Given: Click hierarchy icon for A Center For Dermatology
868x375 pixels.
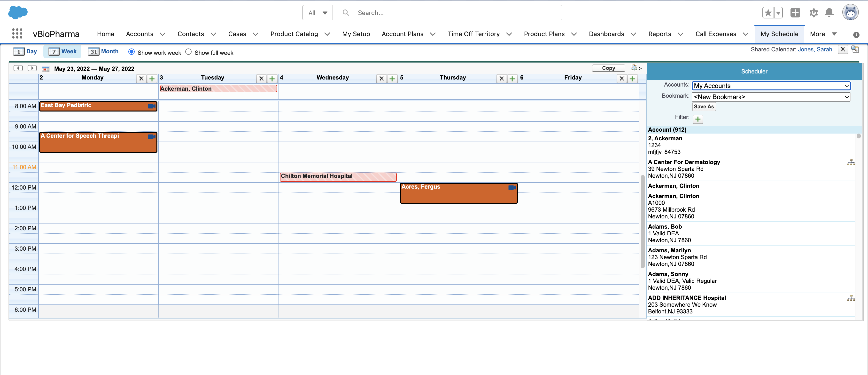Looking at the screenshot, I should click(851, 163).
